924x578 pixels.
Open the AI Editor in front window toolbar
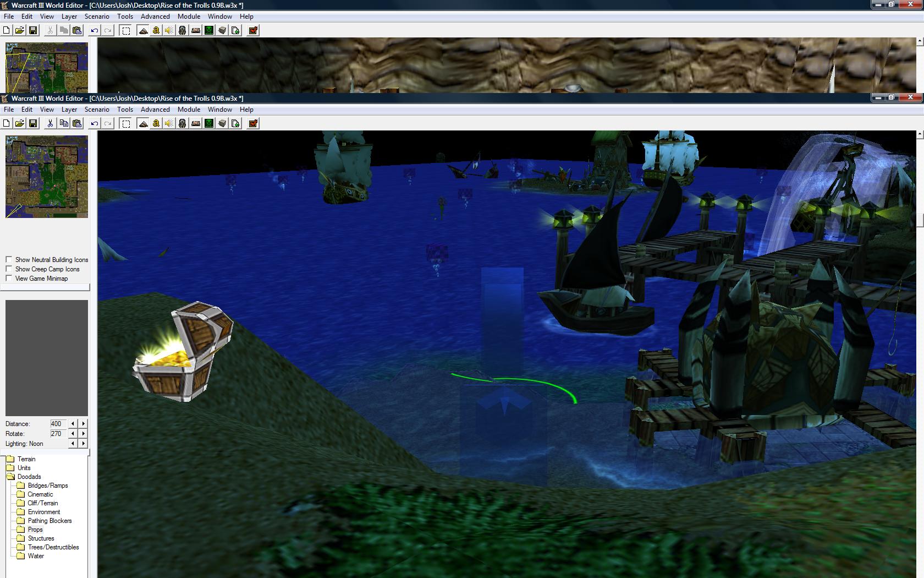(209, 123)
